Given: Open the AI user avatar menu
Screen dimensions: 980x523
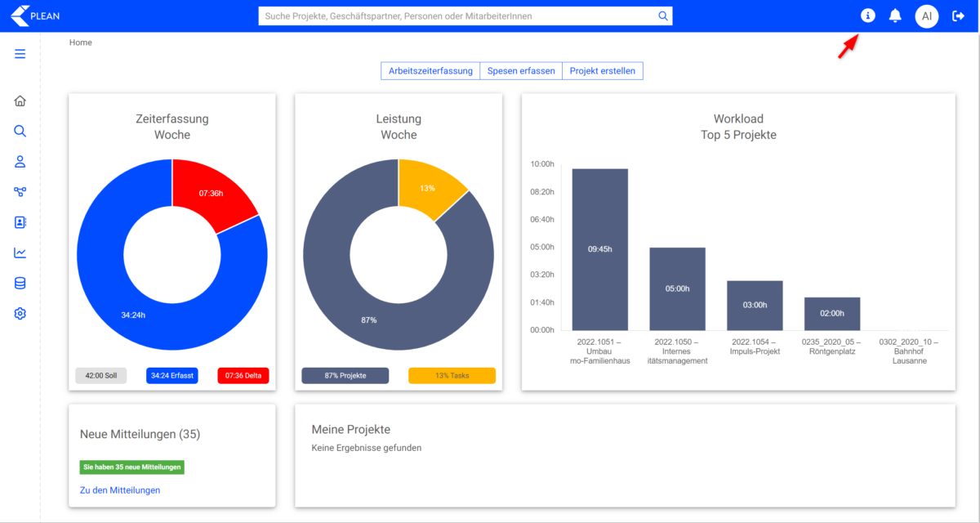Looking at the screenshot, I should pyautogui.click(x=926, y=16).
